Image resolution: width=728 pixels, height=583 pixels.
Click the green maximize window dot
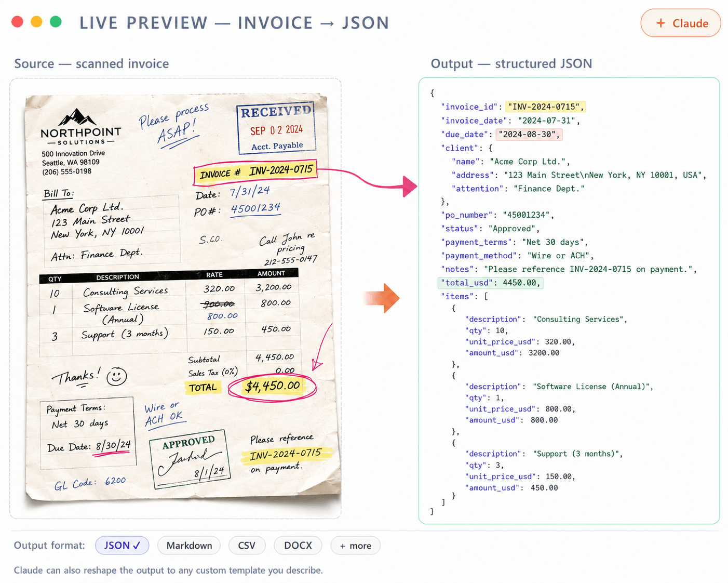(x=56, y=22)
